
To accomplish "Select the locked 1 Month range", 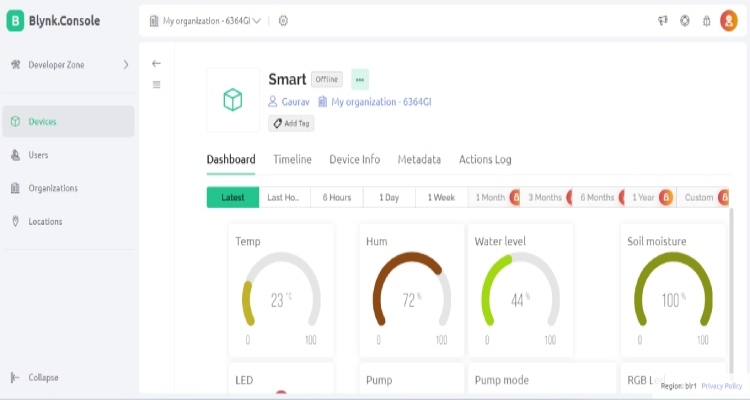I will click(x=494, y=197).
